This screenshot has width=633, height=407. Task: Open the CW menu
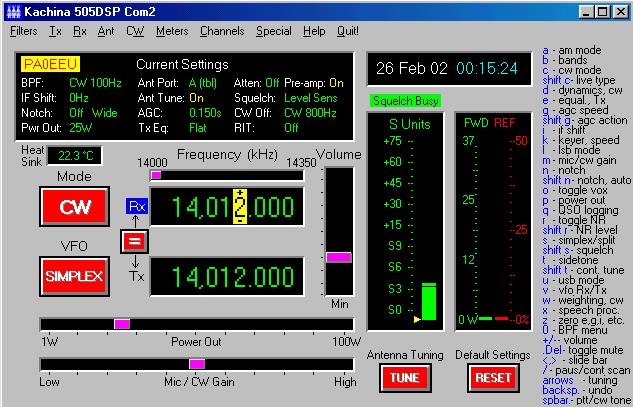pyautogui.click(x=135, y=31)
